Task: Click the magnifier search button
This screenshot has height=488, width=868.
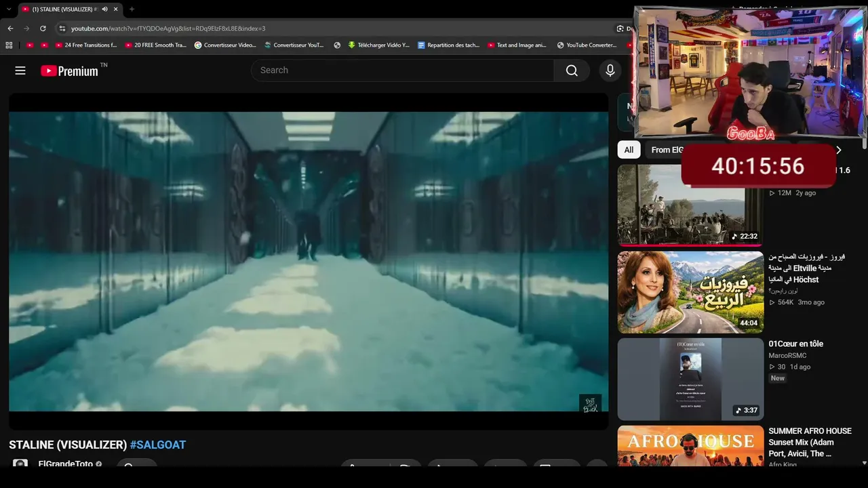Action: [x=572, y=70]
